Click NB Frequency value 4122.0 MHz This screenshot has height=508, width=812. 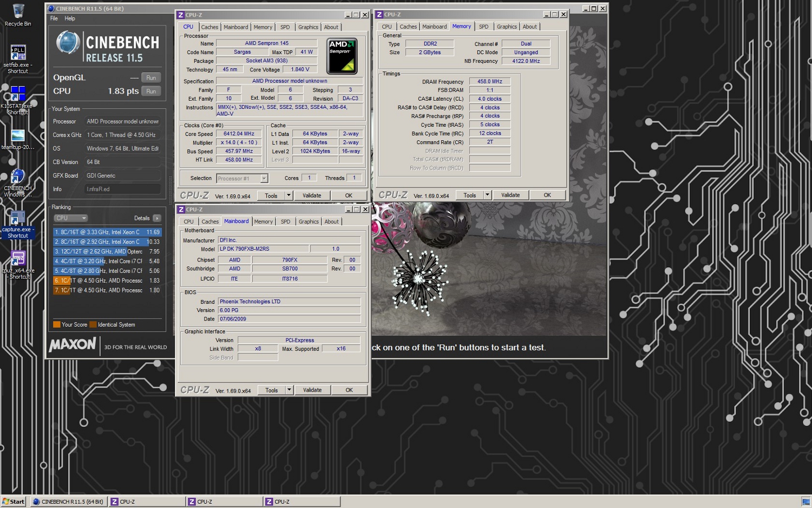click(526, 61)
